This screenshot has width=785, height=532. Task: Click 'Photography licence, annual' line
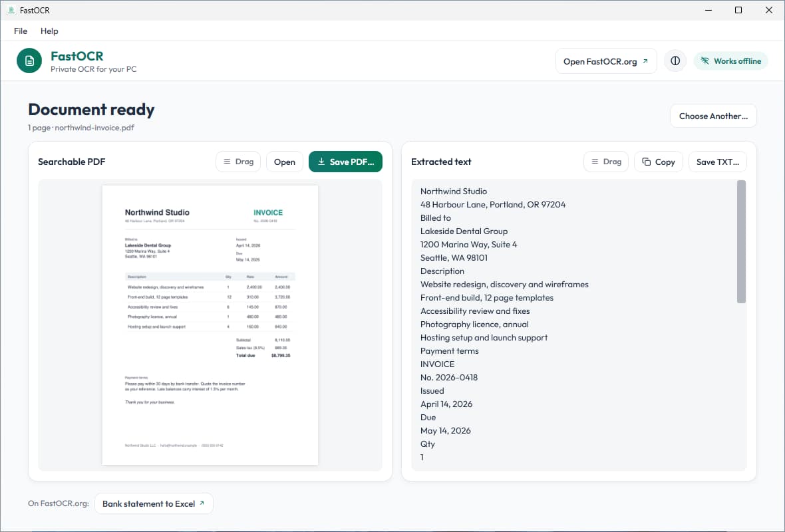tap(474, 325)
